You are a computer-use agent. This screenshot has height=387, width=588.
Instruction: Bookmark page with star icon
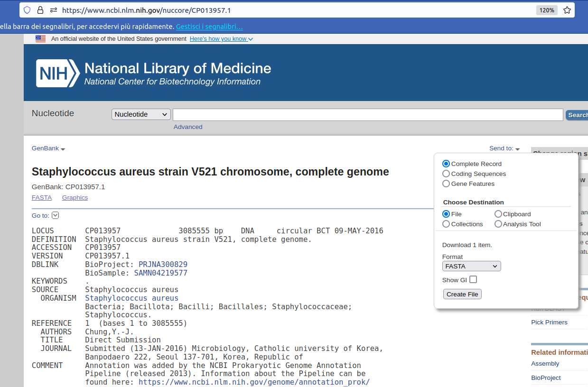pyautogui.click(x=567, y=10)
